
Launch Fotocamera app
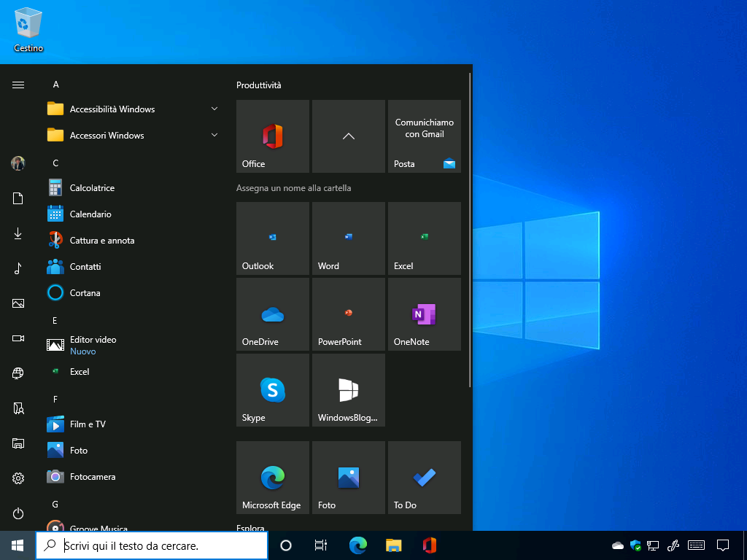[x=133, y=476]
